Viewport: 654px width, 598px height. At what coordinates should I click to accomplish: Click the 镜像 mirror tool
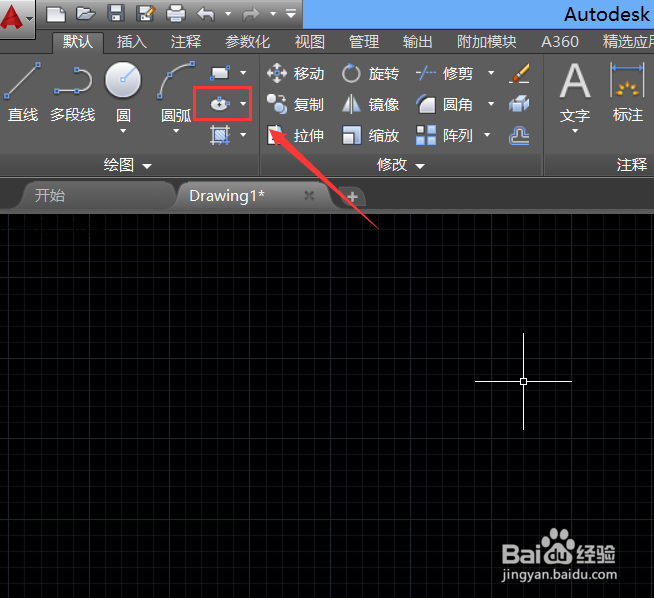point(370,104)
